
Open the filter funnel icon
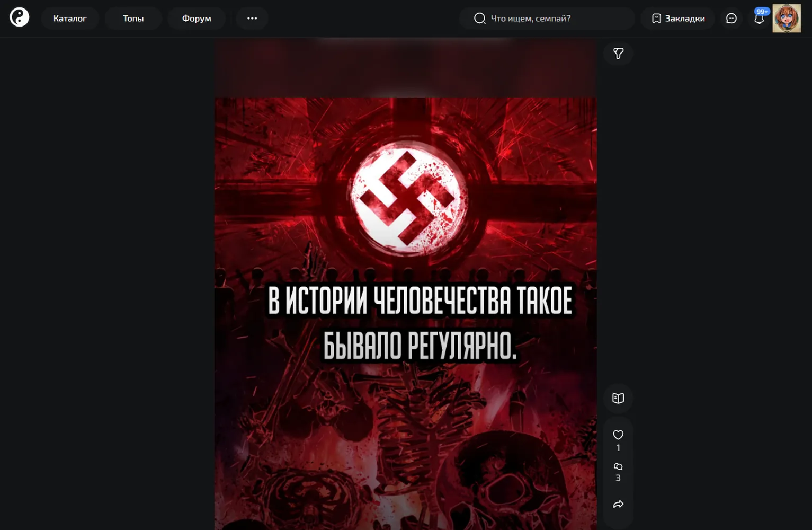coord(618,53)
